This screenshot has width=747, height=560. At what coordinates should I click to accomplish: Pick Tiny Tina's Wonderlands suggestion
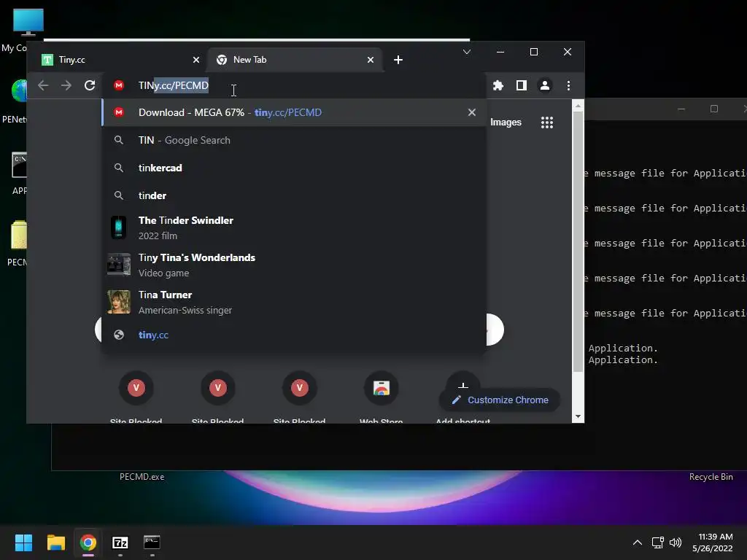click(x=295, y=265)
